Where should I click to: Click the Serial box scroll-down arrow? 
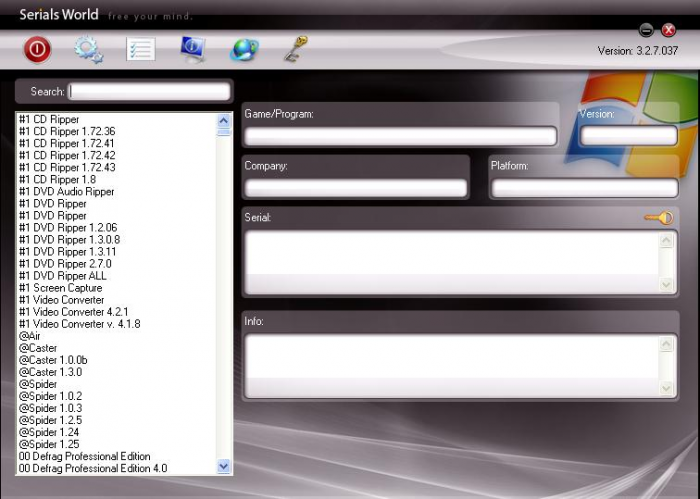(x=666, y=284)
